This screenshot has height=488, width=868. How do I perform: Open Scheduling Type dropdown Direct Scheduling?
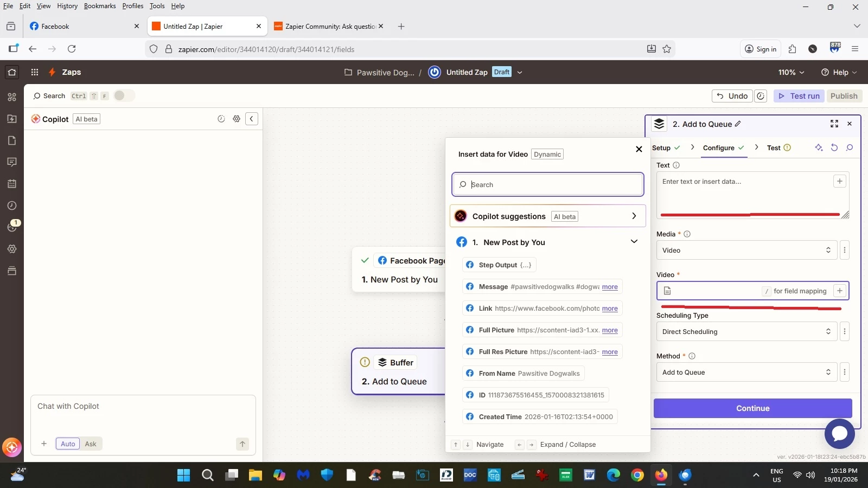pos(746,332)
